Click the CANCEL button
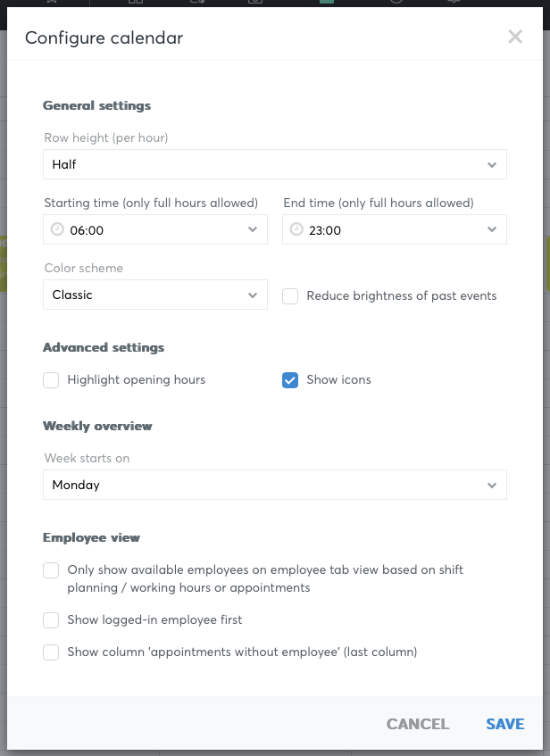 point(418,724)
